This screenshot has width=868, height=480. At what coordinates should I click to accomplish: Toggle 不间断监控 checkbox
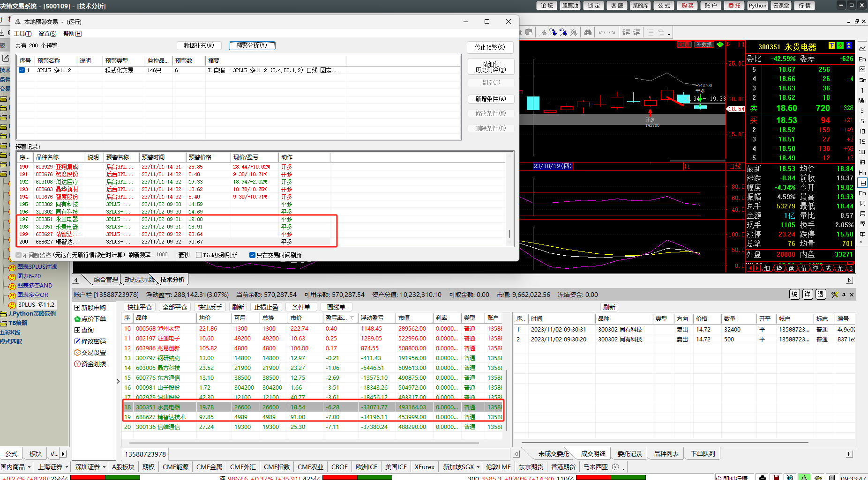pyautogui.click(x=19, y=255)
